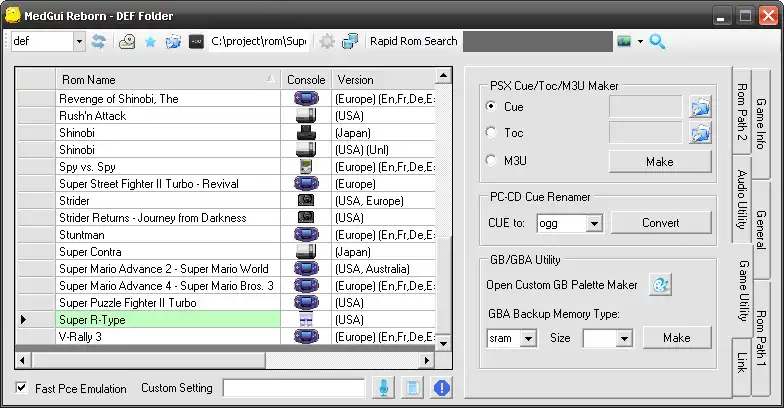The width and height of the screenshot is (784, 408).
Task: Click the Custom Setting text field
Action: (x=294, y=388)
